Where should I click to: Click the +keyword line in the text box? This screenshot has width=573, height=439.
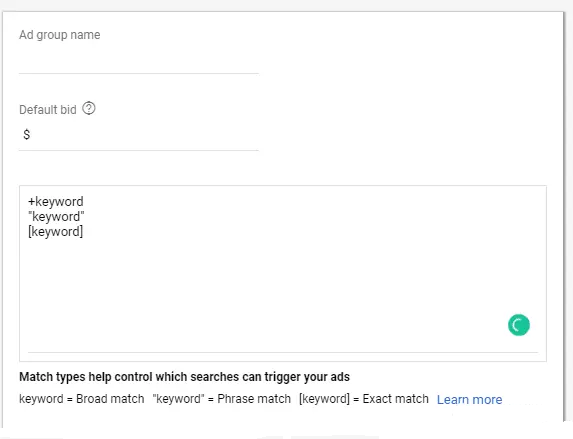pyautogui.click(x=56, y=201)
